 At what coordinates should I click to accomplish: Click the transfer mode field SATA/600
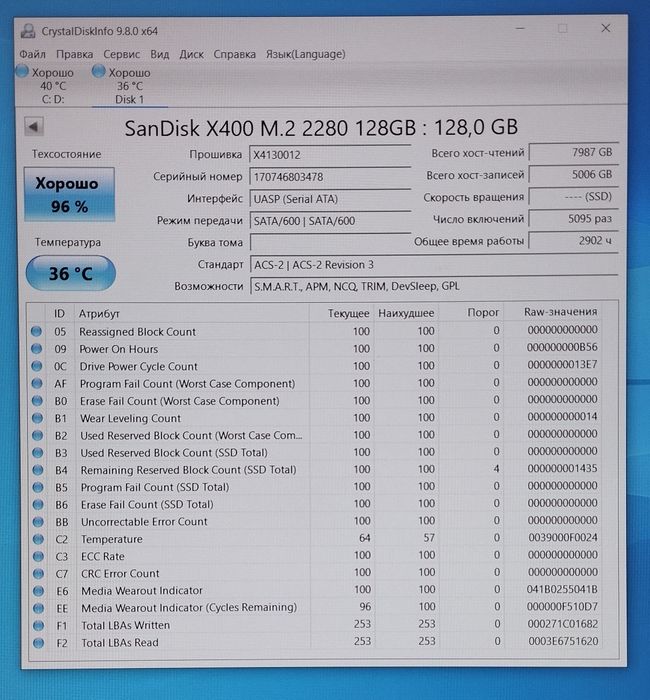pyautogui.click(x=330, y=221)
